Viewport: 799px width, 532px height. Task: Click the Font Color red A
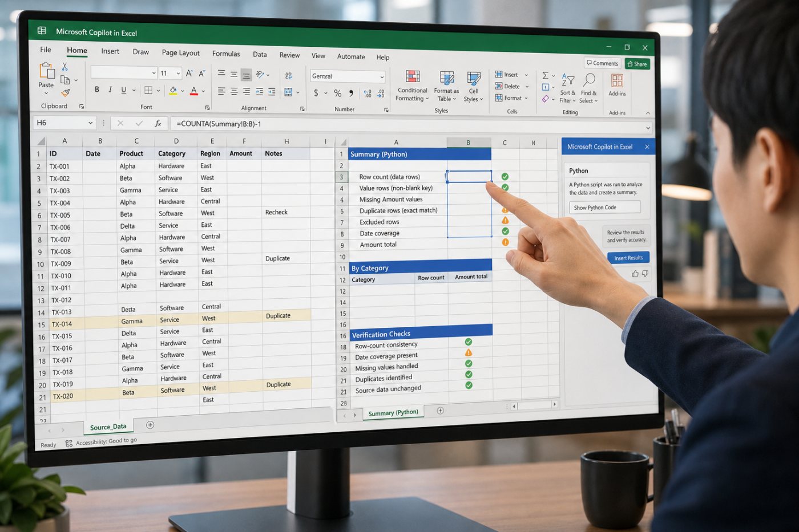point(194,91)
